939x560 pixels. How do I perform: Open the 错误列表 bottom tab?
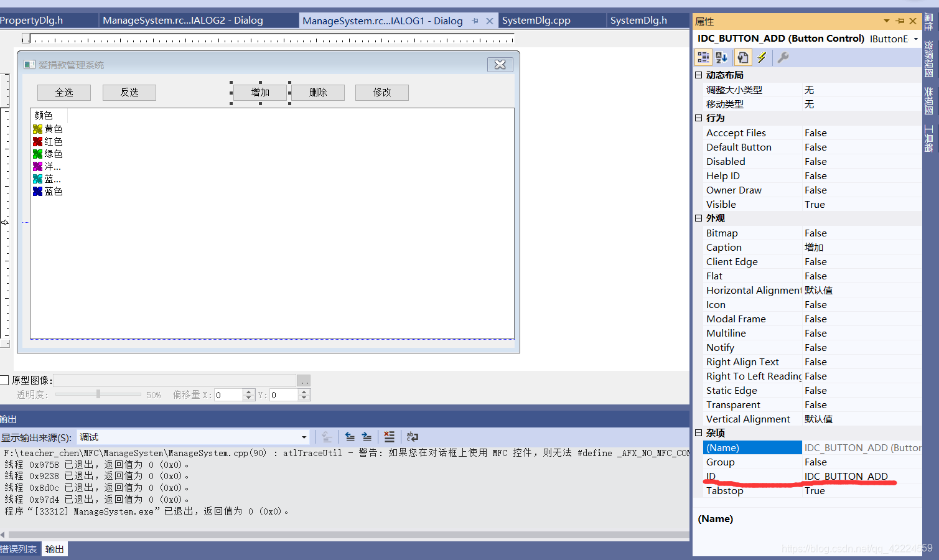tap(19, 549)
